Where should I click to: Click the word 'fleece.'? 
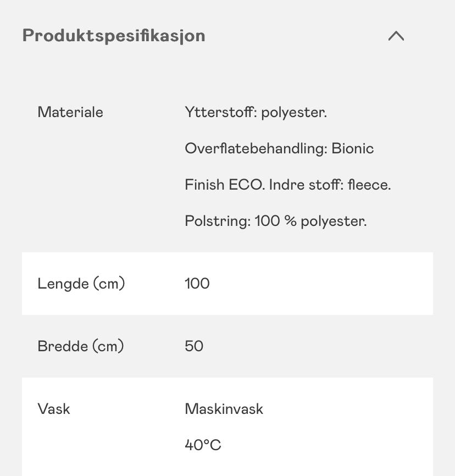[x=369, y=185]
